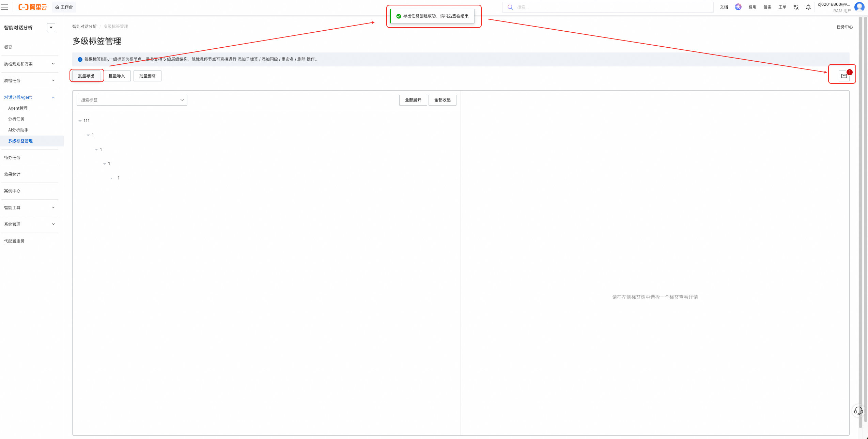The width and height of the screenshot is (868, 439).
Task: Click the success check icon in toast
Action: 398,16
